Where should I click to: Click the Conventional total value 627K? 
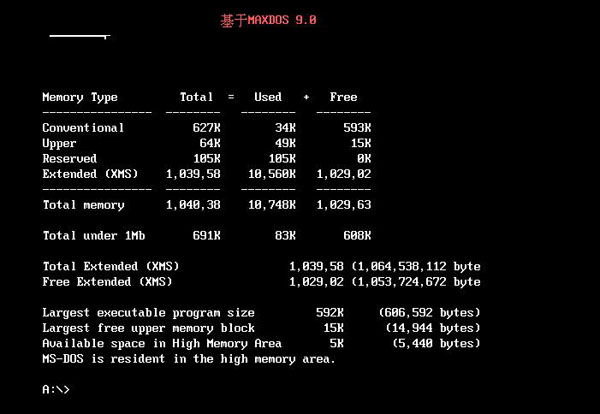pyautogui.click(x=207, y=128)
